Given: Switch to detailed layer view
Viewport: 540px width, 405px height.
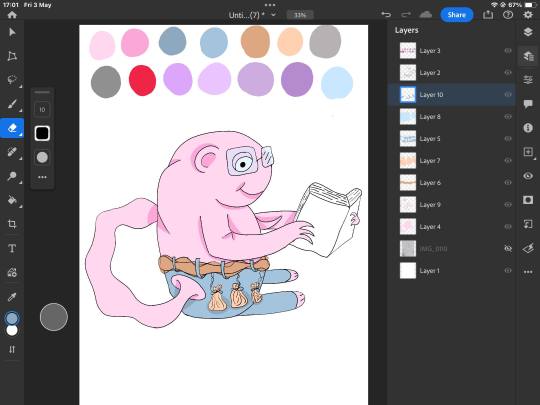Looking at the screenshot, I should [x=528, y=56].
